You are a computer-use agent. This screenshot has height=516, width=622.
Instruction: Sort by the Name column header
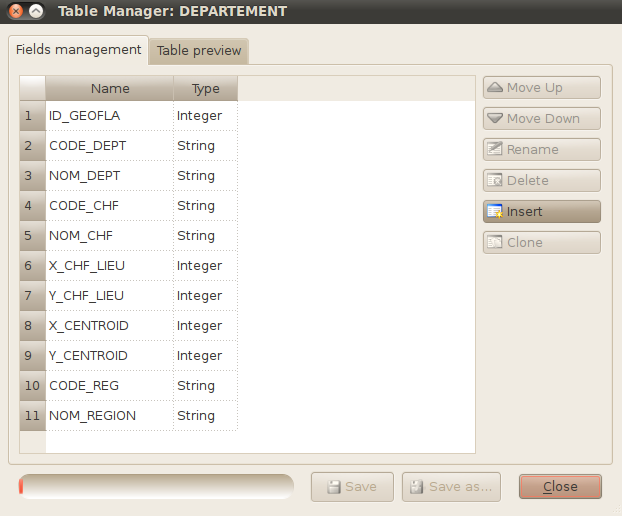pos(110,89)
